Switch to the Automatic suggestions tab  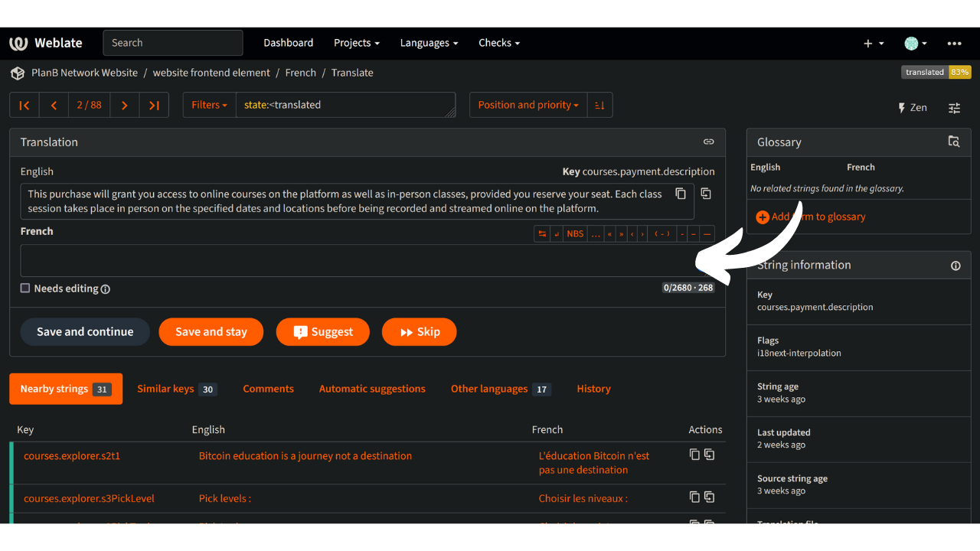pos(372,389)
